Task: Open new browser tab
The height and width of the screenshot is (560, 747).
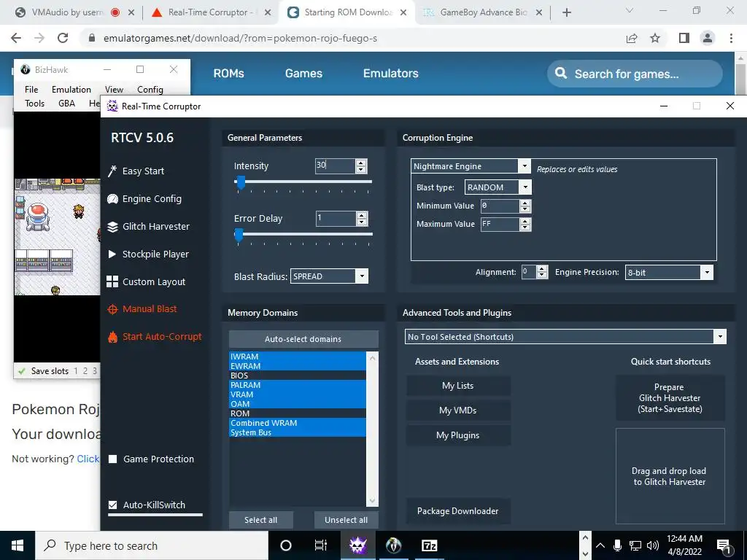Action: (566, 12)
